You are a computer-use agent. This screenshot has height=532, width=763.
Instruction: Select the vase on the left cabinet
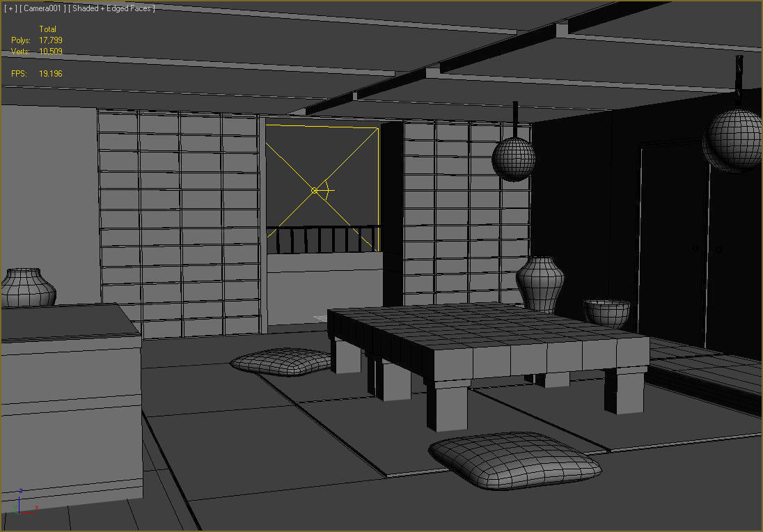(x=29, y=288)
